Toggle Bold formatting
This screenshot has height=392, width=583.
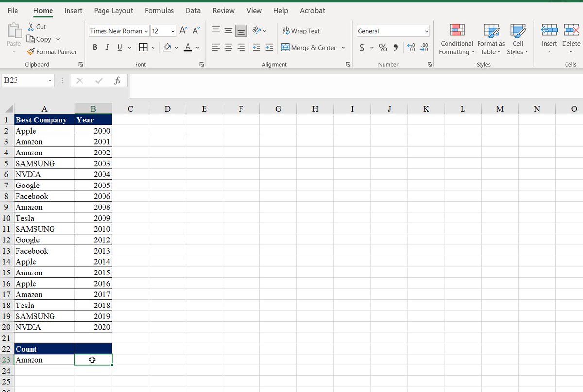click(x=95, y=48)
